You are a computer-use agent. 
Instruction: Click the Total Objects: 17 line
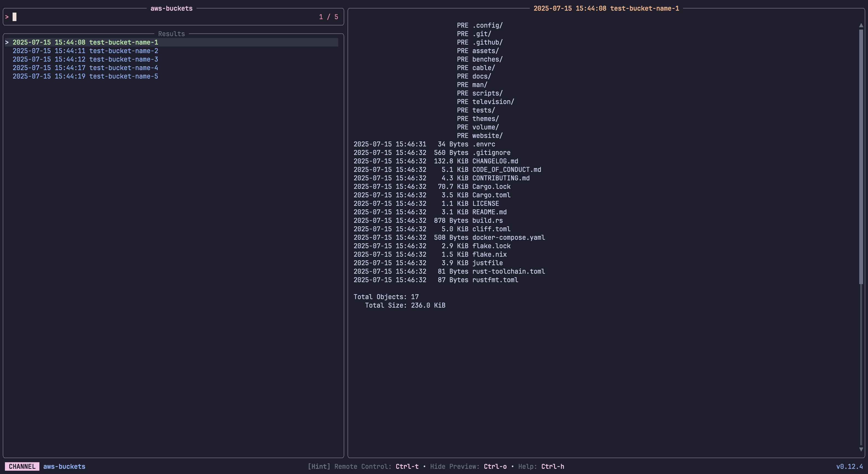pyautogui.click(x=386, y=297)
